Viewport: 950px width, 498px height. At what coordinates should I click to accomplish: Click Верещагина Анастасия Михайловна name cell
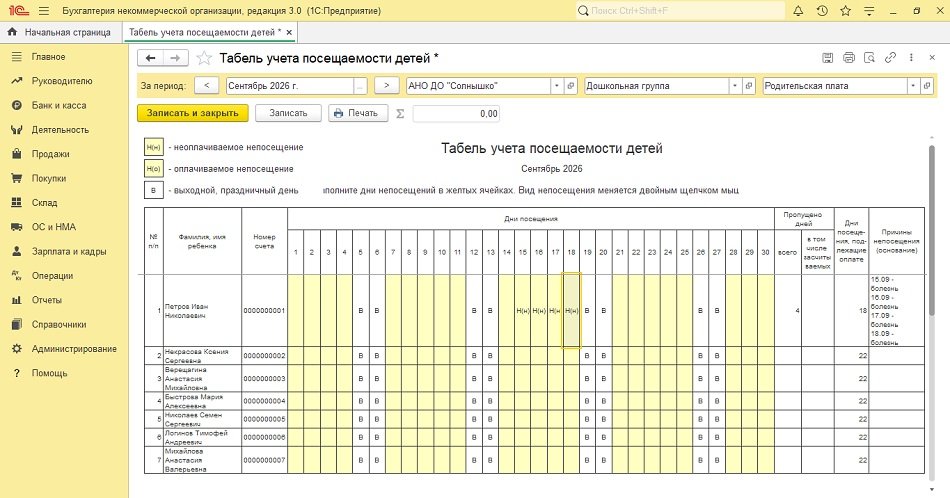(202, 378)
